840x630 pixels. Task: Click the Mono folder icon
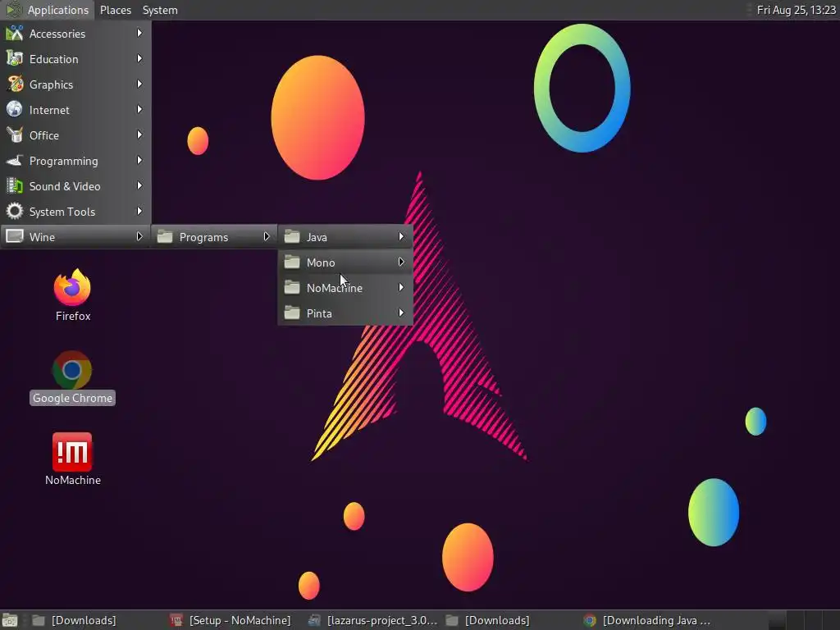292,262
